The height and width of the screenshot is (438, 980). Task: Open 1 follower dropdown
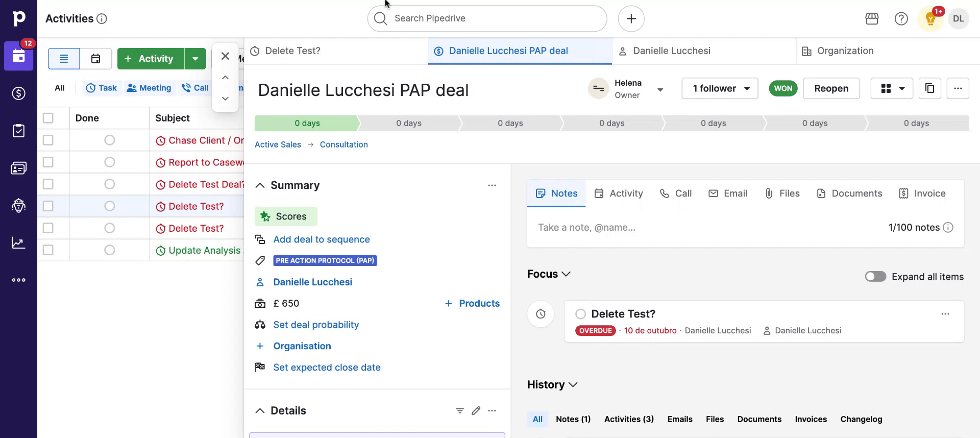720,88
